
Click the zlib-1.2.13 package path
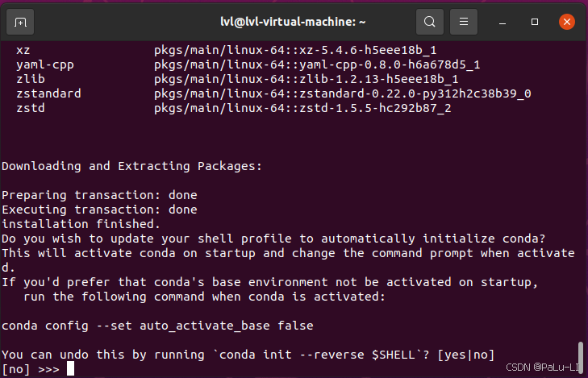pos(306,79)
